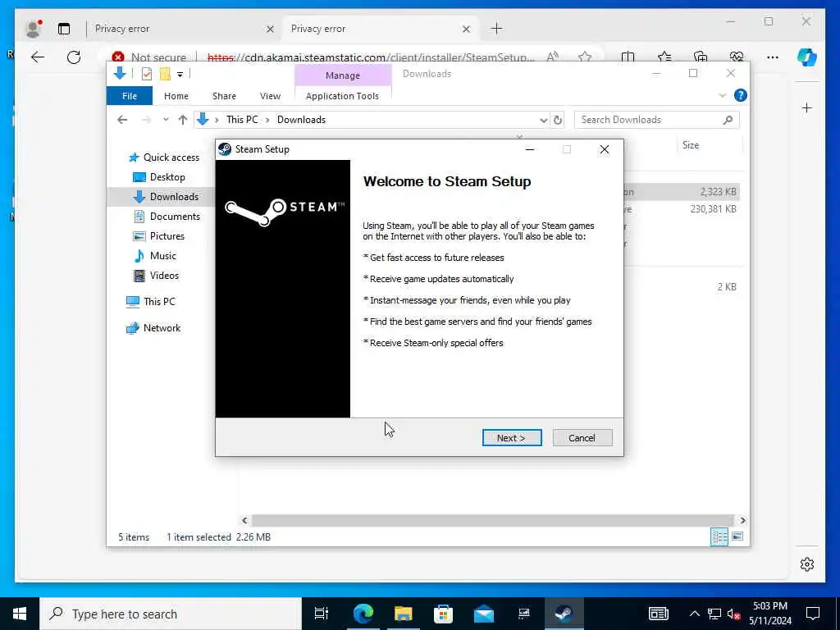Click the 2,323 KB file size cell

718,192
